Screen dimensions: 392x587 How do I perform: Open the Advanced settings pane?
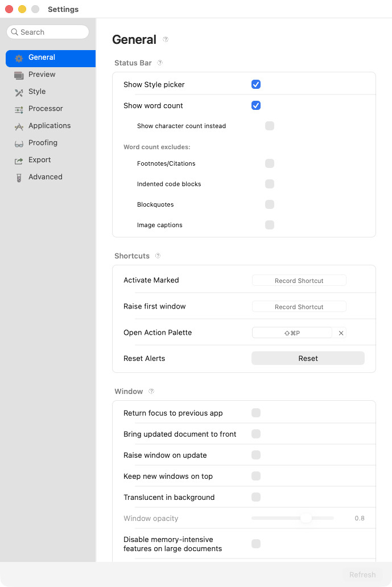click(x=51, y=177)
